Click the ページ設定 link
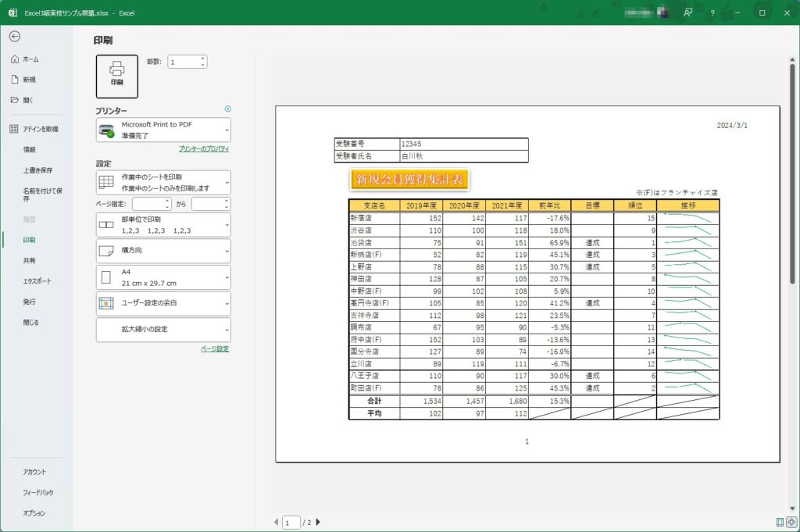This screenshot has height=532, width=800. 215,349
